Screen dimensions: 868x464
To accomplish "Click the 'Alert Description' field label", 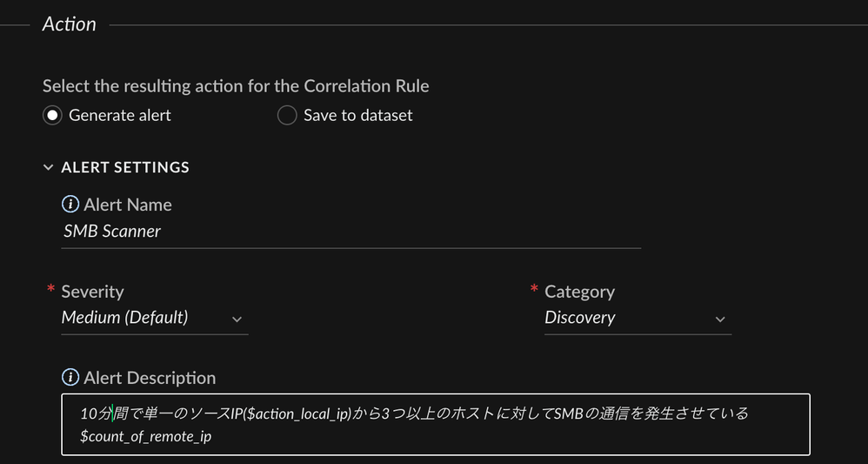I will point(150,378).
